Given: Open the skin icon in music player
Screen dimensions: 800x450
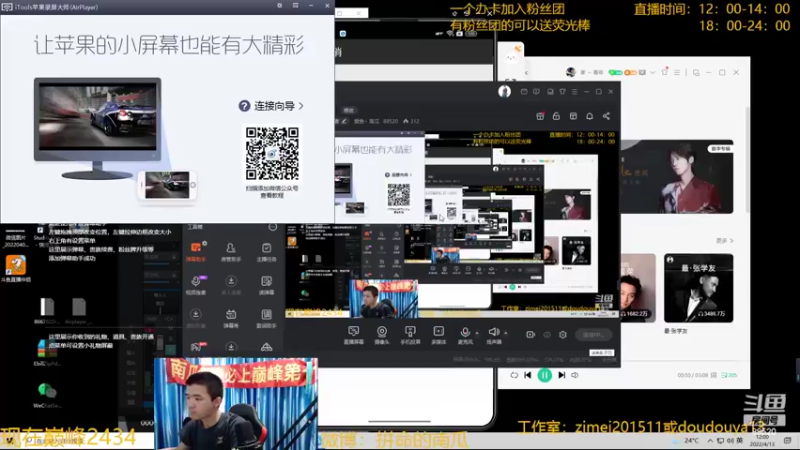Looking at the screenshot, I should point(665,72).
